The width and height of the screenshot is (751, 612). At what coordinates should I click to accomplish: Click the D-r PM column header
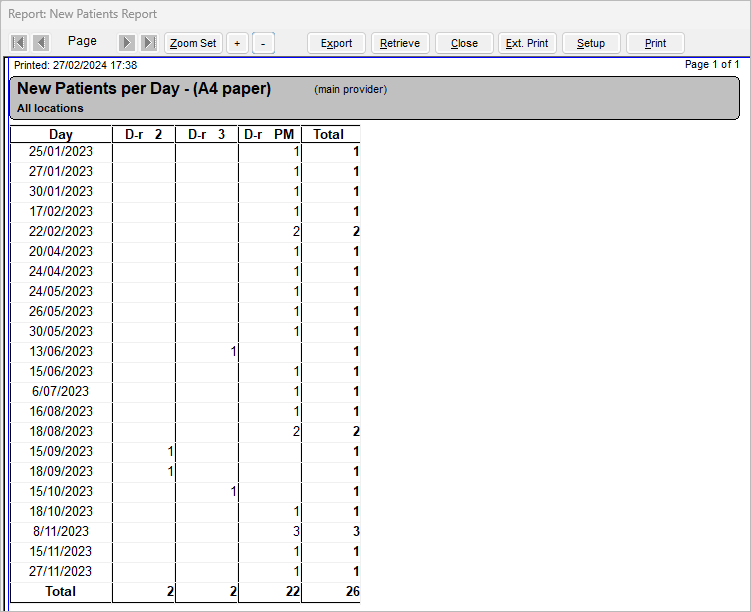(x=269, y=135)
